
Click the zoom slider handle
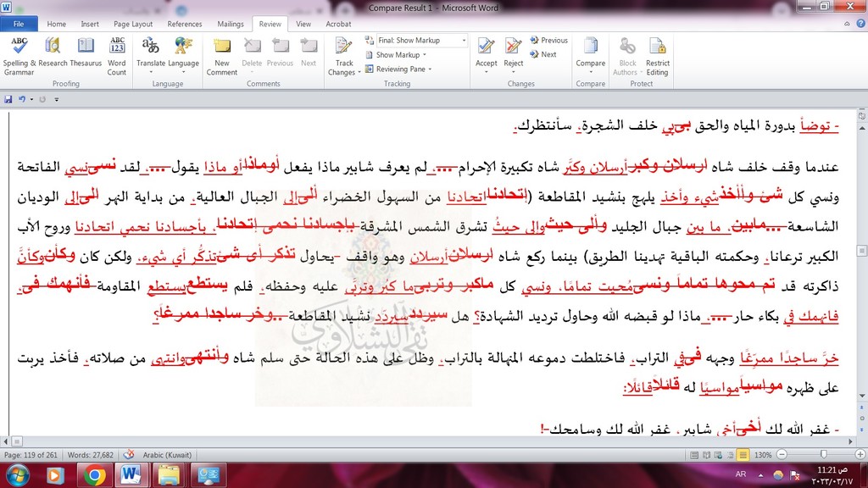(x=824, y=455)
